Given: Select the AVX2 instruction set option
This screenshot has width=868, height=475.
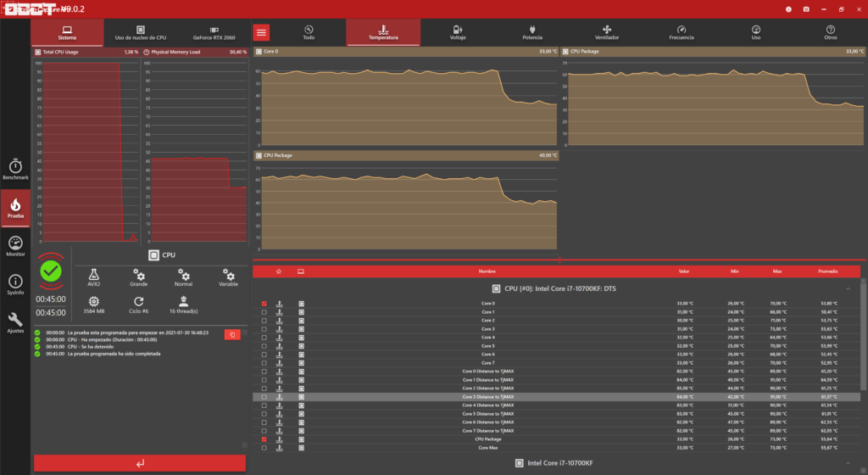Looking at the screenshot, I should pos(93,277).
